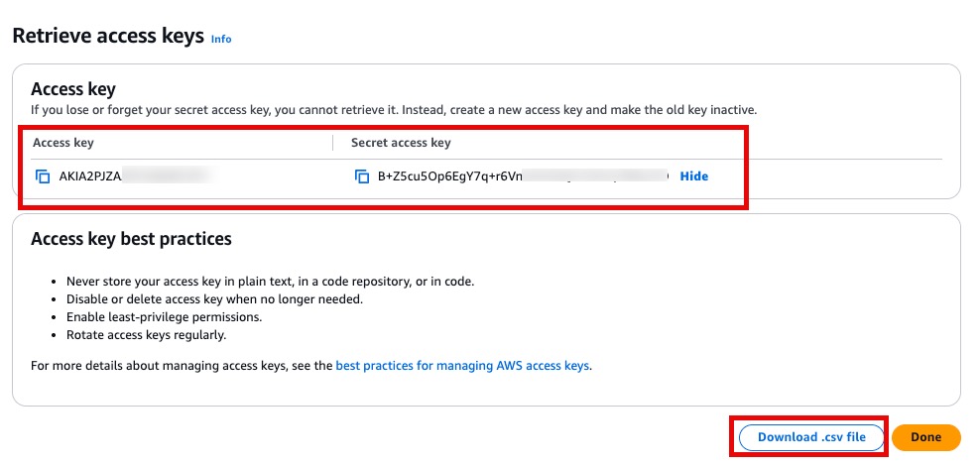980x466 pixels.
Task: Click the Access key best practices heading
Action: 131,239
